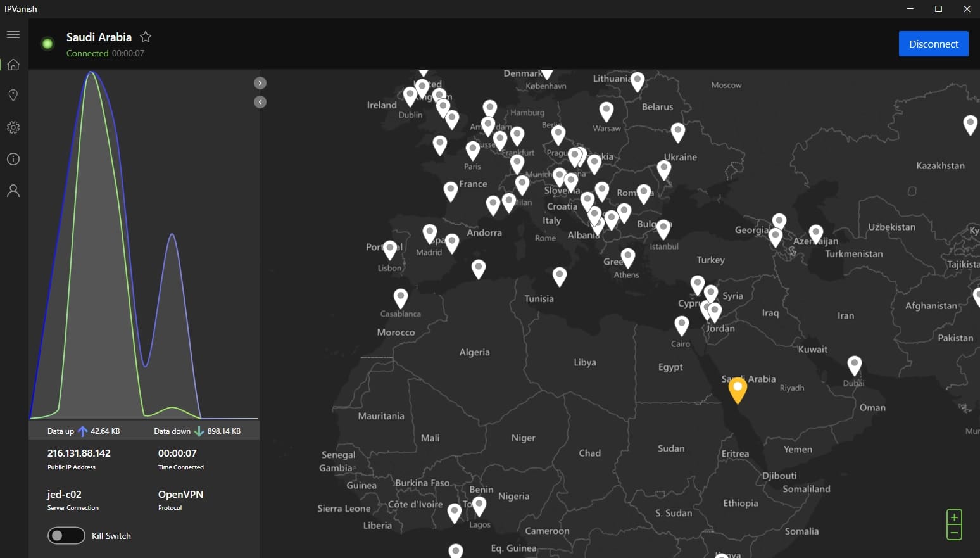The image size is (980, 558).
Task: Open the information icon in sidebar
Action: click(13, 159)
